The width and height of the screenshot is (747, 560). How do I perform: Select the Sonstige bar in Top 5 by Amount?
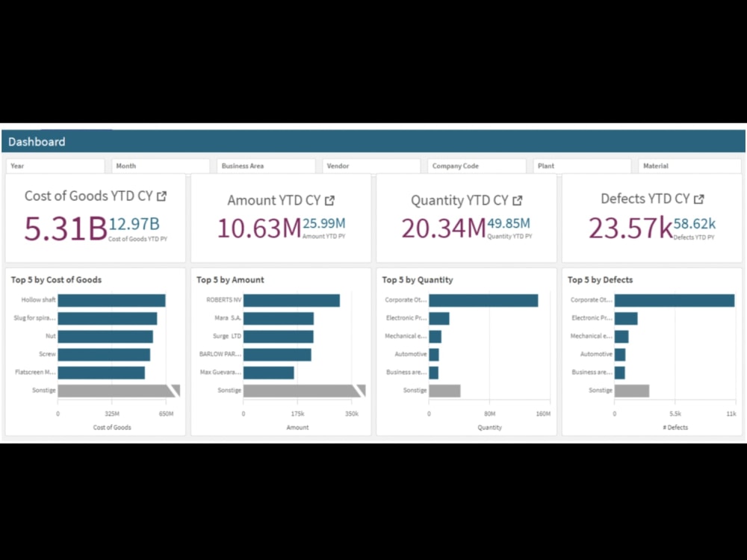(x=299, y=390)
